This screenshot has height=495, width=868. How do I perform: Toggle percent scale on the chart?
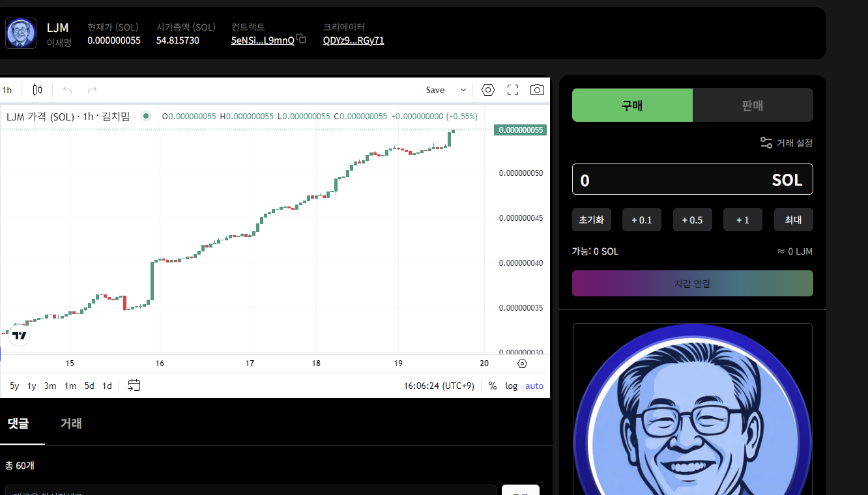pos(493,386)
